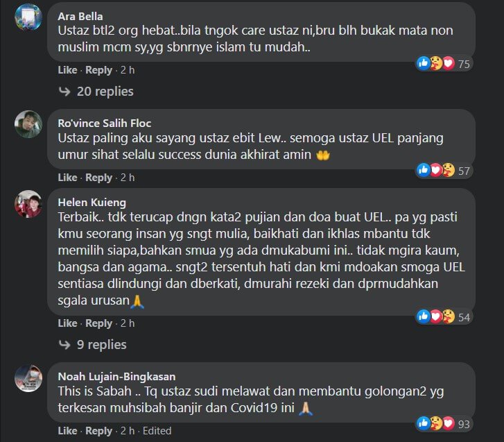Like Ara Bella's comment
Image resolution: width=504 pixels, height=442 pixels.
[67, 70]
